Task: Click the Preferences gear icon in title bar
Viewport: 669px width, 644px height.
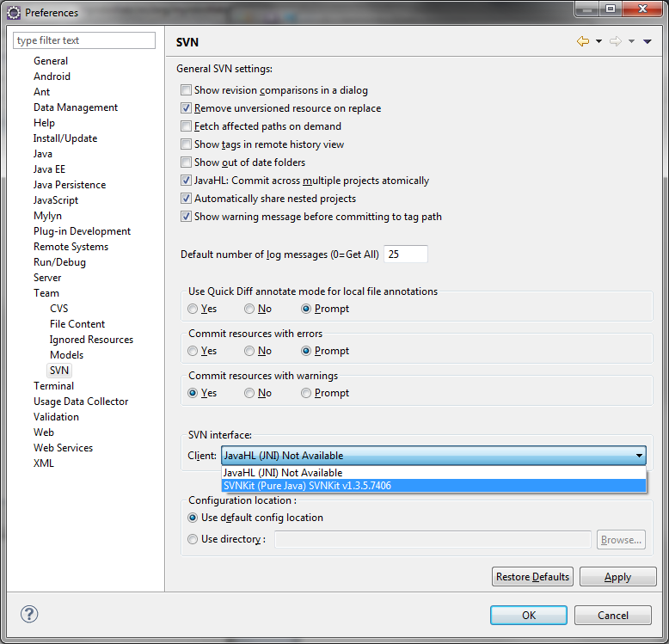Action: coord(13,13)
